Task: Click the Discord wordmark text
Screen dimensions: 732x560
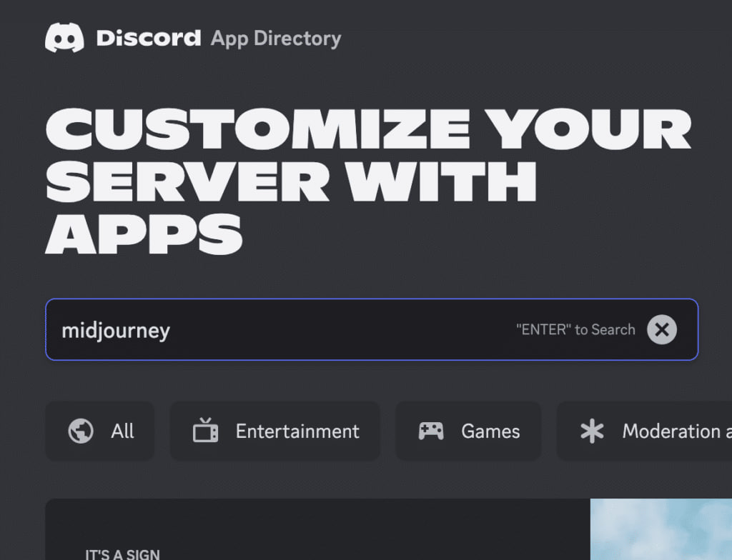Action: (149, 38)
